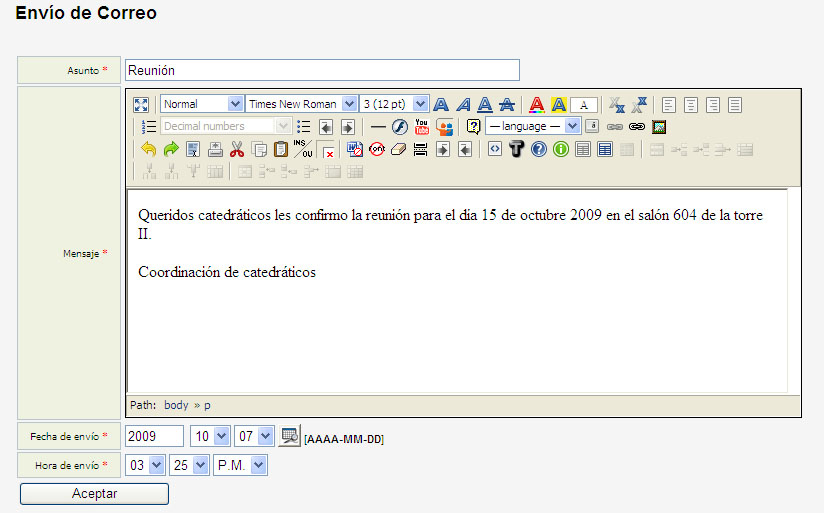
Task: Show editor info with the green i icon
Action: (x=561, y=149)
